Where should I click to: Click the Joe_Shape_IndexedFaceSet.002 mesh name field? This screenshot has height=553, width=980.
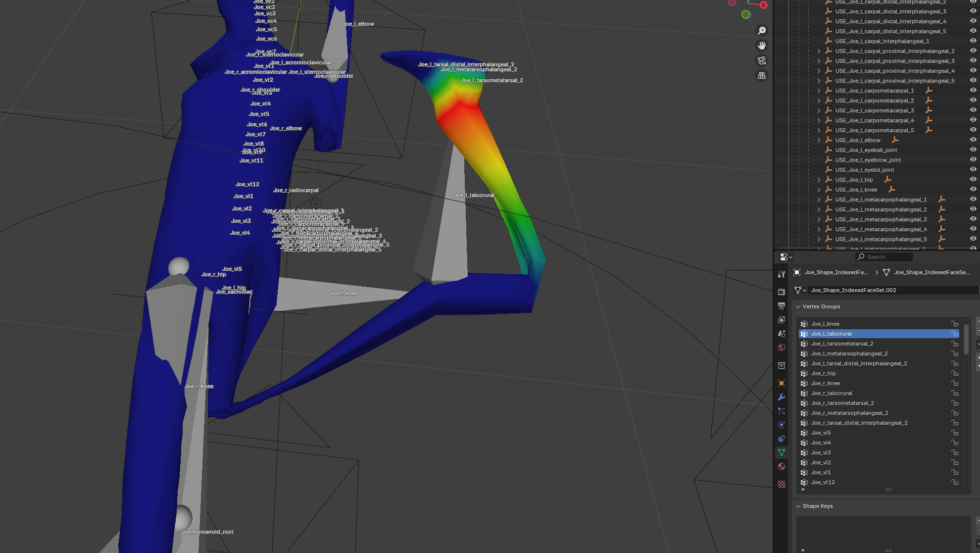coord(893,290)
